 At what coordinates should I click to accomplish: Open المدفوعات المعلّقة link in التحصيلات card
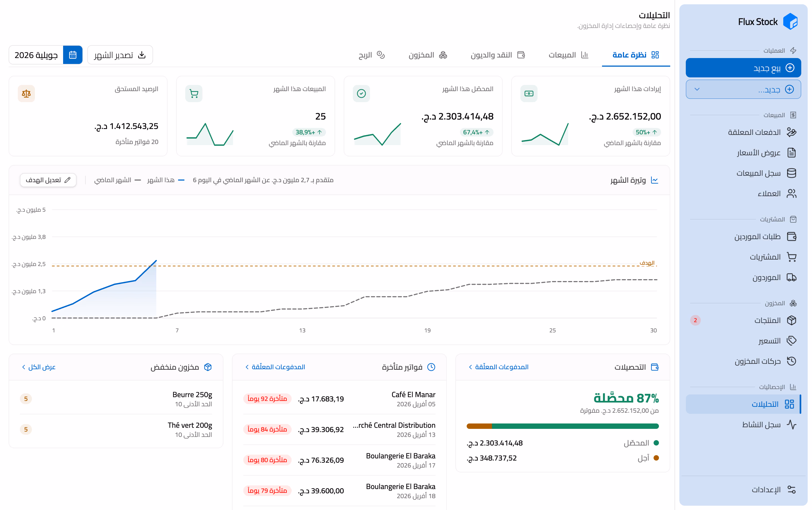click(499, 367)
